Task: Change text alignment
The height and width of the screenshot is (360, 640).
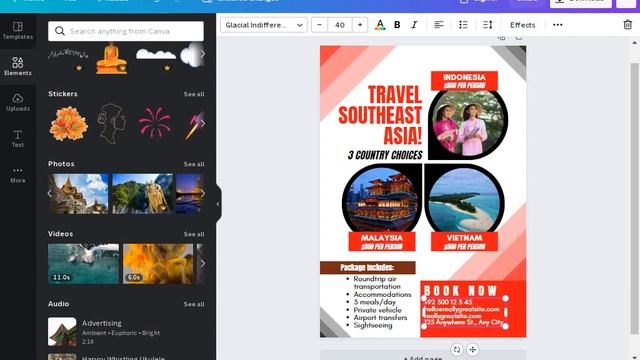Action: pos(439,25)
